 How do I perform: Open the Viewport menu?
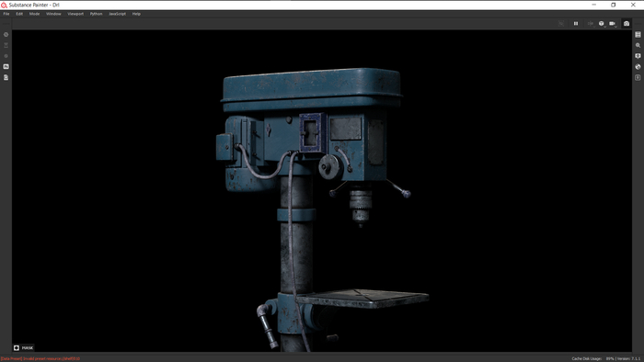click(x=75, y=14)
